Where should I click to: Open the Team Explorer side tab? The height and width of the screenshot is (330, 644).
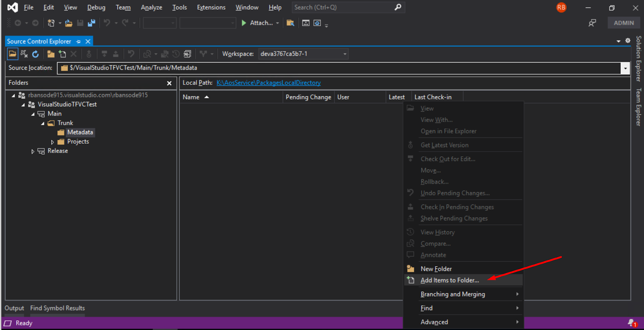point(638,107)
